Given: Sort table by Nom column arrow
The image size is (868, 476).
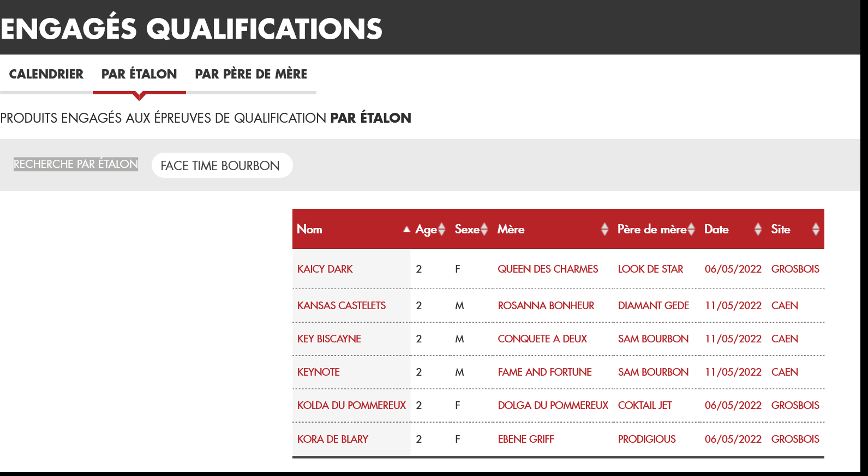Looking at the screenshot, I should [x=406, y=230].
